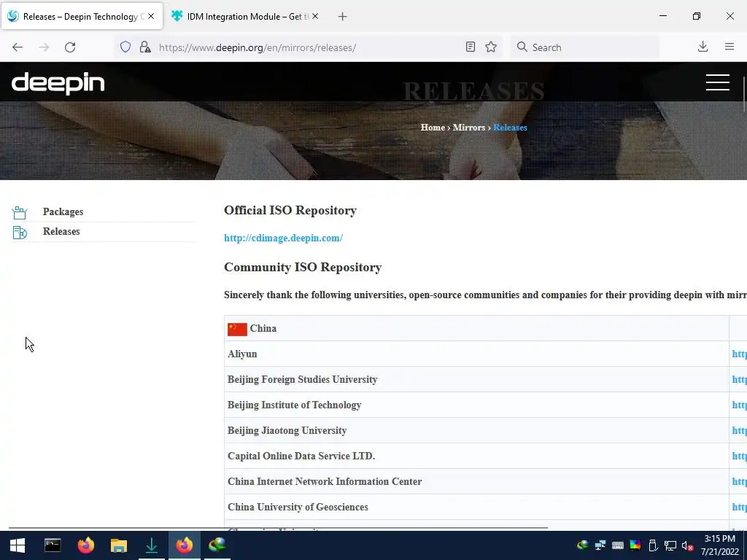Open the Aliyun mirror link
The width and height of the screenshot is (747, 560).
point(740,354)
